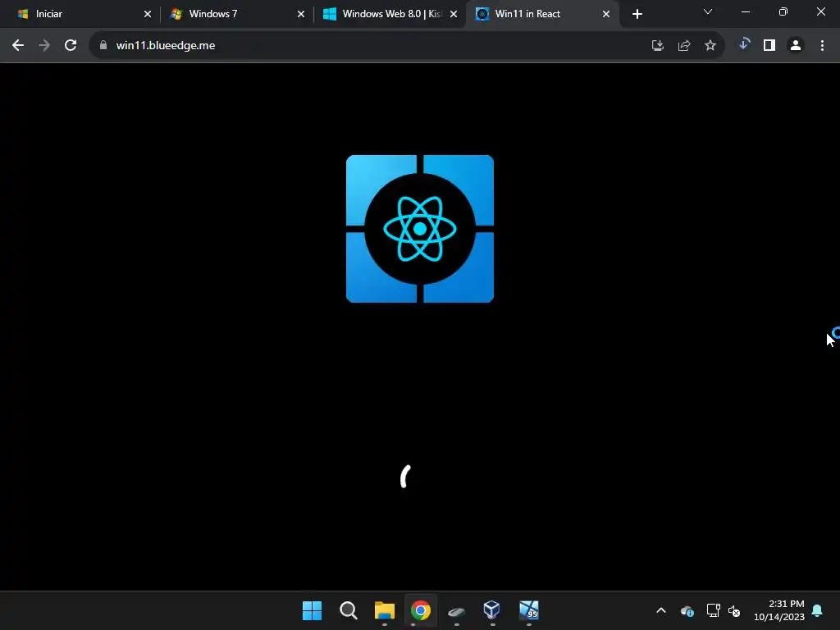Image resolution: width=840 pixels, height=630 pixels.
Task: Open a new browser tab
Action: tap(637, 14)
